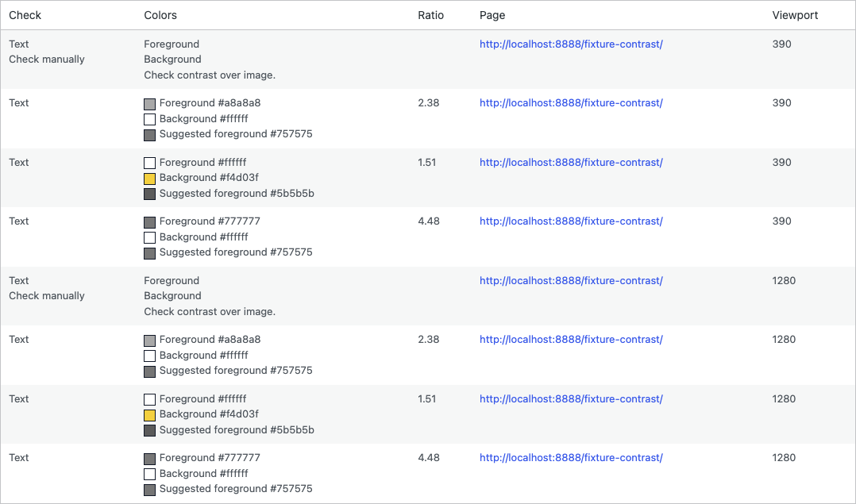The image size is (856, 504).
Task: Click the "Background #f4d03f" label for viewport 1280
Action: tap(209, 414)
